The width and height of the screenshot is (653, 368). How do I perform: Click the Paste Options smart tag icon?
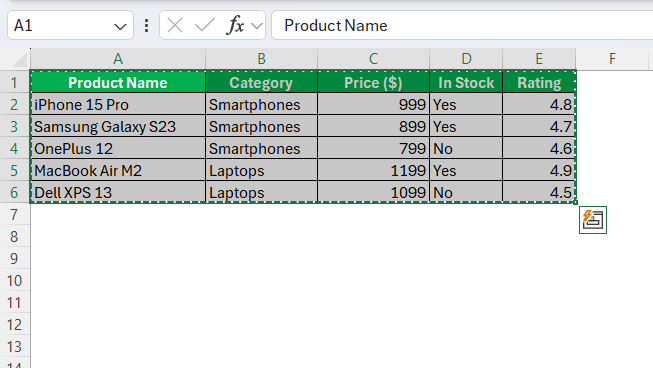click(593, 220)
